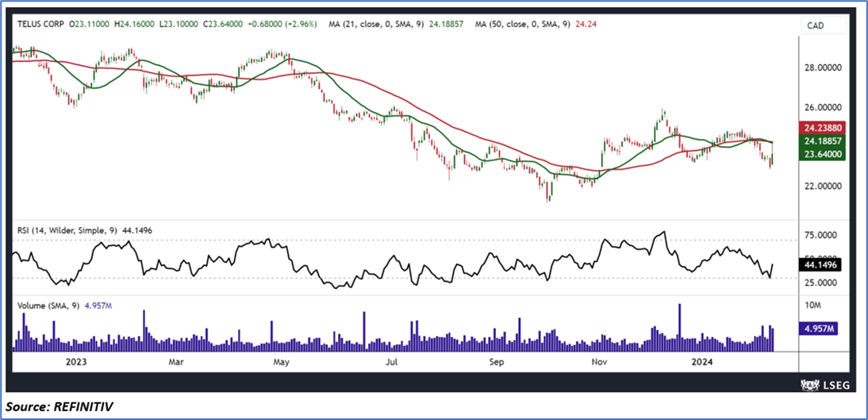
Task: Click the 2023 time axis label
Action: coord(76,362)
